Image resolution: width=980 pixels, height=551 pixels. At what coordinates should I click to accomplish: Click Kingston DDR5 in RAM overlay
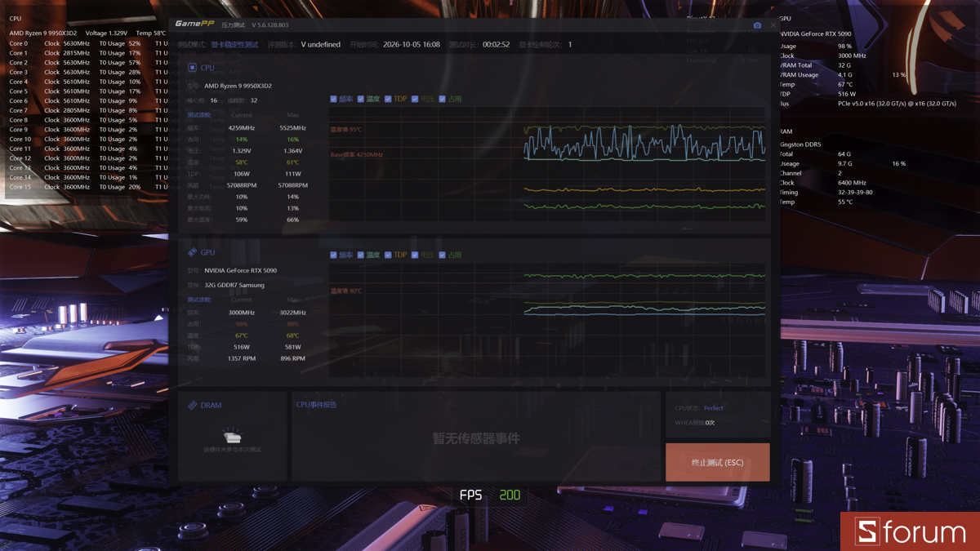[x=800, y=144]
